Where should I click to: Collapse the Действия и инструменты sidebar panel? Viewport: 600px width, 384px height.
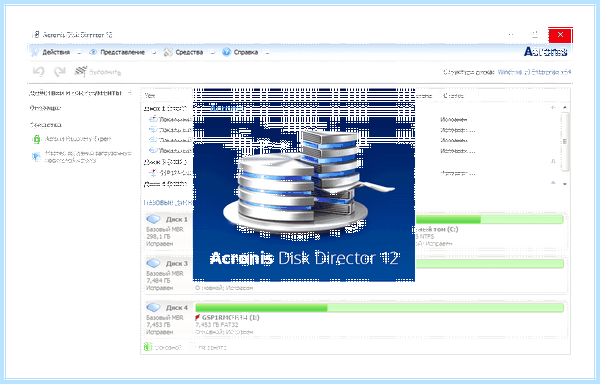point(130,93)
